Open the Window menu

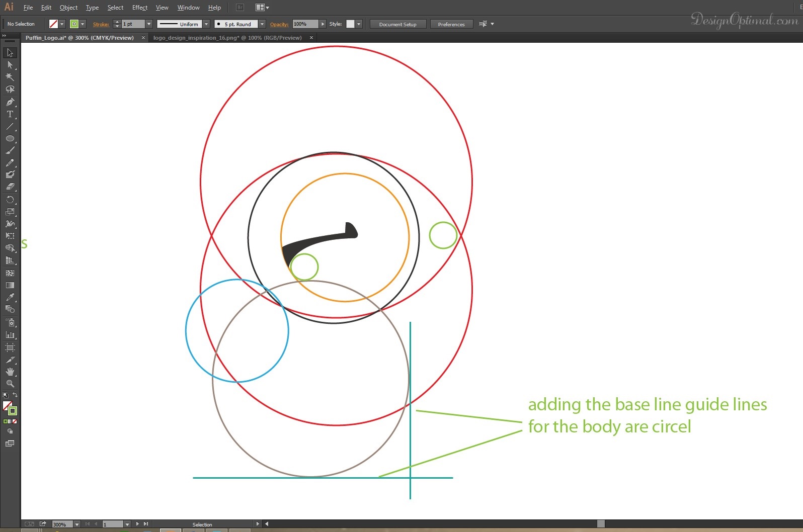pos(188,8)
